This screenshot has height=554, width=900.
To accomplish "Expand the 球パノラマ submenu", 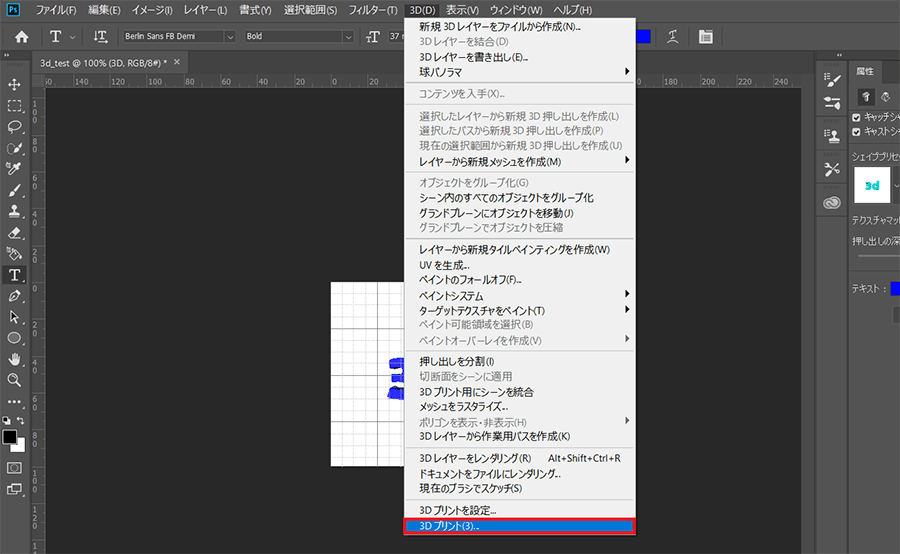I will click(520, 72).
